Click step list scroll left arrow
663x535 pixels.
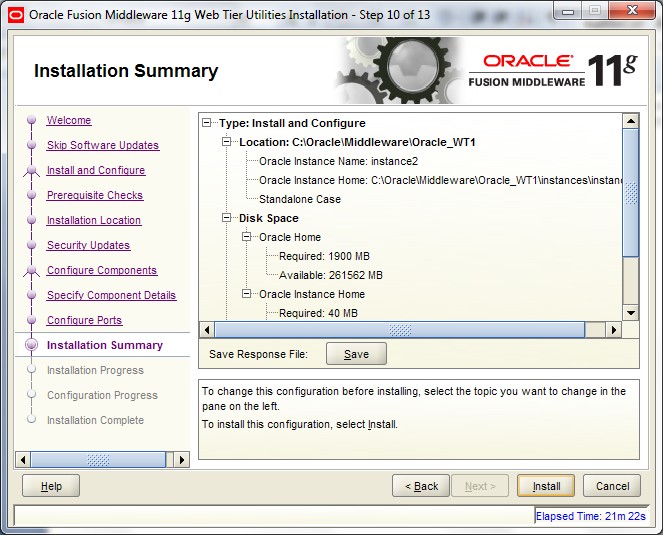click(23, 460)
